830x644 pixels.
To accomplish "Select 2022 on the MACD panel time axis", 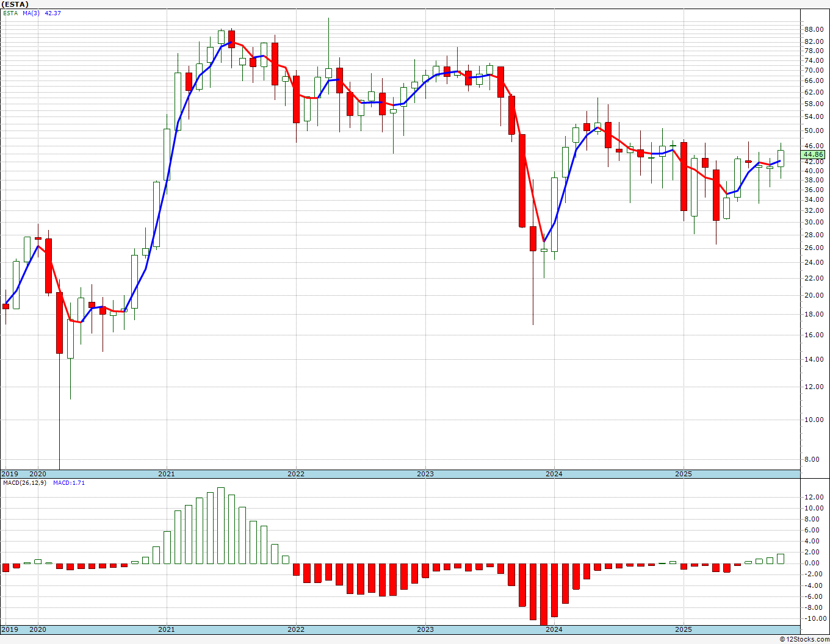I will coord(296,629).
